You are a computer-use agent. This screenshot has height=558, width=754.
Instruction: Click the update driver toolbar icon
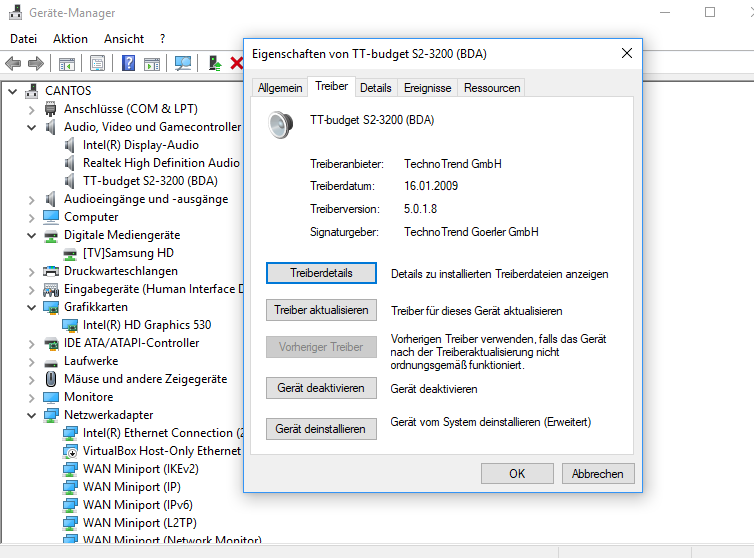pos(214,63)
